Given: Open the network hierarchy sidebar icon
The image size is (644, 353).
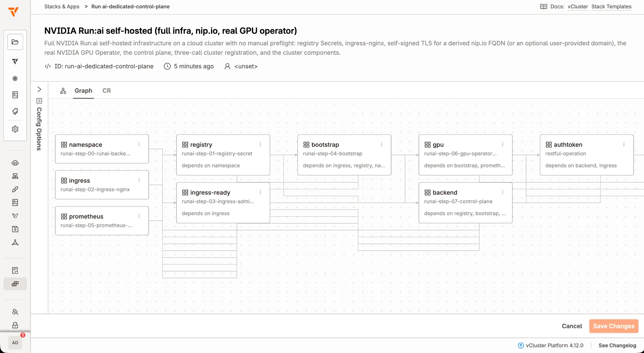Looking at the screenshot, I should tap(15, 176).
